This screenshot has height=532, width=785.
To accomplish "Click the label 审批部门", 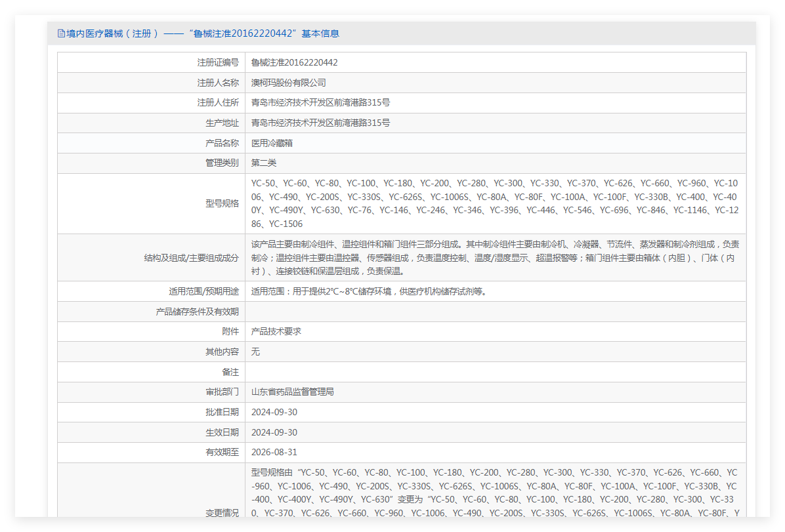I will [x=222, y=392].
